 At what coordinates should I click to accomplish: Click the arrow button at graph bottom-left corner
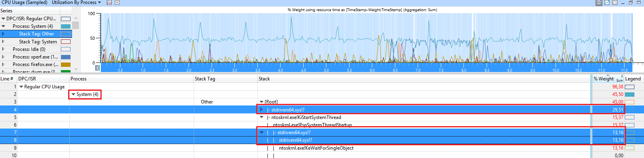[98, 68]
